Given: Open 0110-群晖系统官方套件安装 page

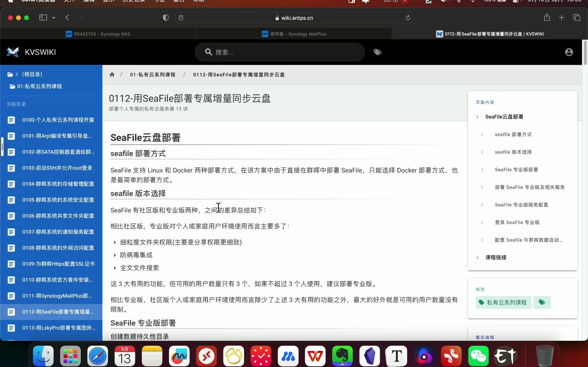Looking at the screenshot, I should coord(51,280).
